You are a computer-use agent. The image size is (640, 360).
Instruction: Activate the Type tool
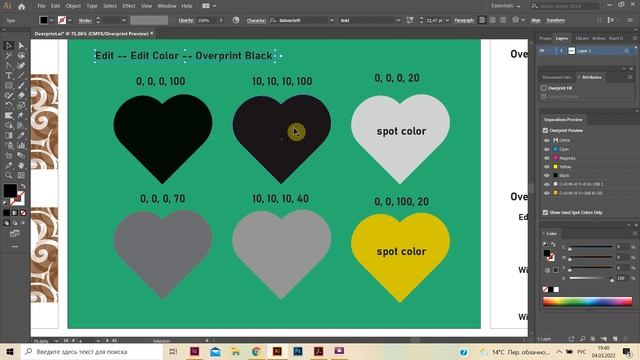point(9,76)
